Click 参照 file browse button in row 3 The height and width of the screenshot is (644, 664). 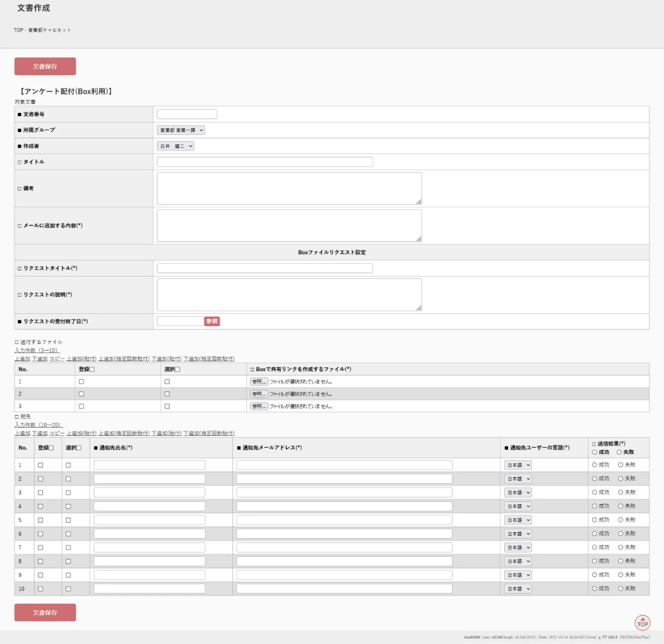click(x=259, y=406)
